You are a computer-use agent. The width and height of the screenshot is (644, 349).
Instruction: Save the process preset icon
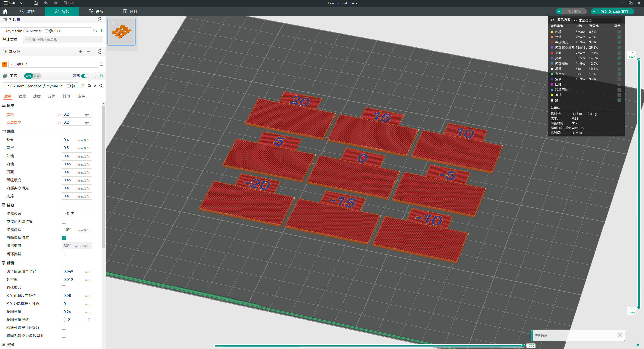89,86
